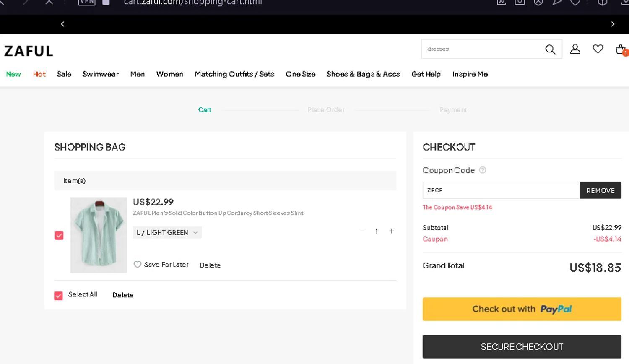The image size is (629, 364).
Task: Open the L / LIGHT GREEN size dropdown
Action: tap(167, 232)
